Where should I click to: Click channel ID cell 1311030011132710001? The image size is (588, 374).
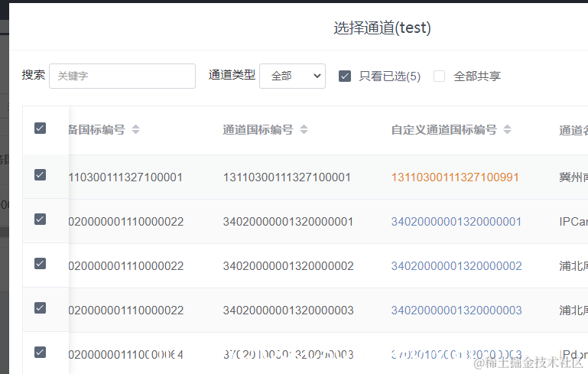[x=287, y=177]
